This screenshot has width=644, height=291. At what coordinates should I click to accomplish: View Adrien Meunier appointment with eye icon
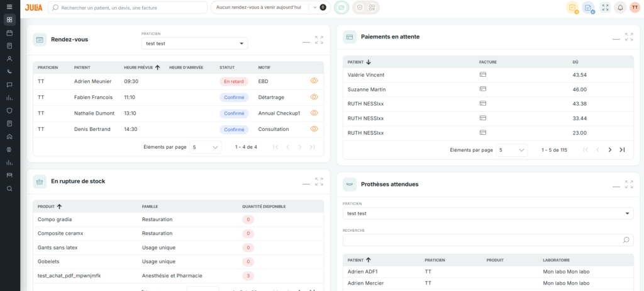pyautogui.click(x=314, y=81)
